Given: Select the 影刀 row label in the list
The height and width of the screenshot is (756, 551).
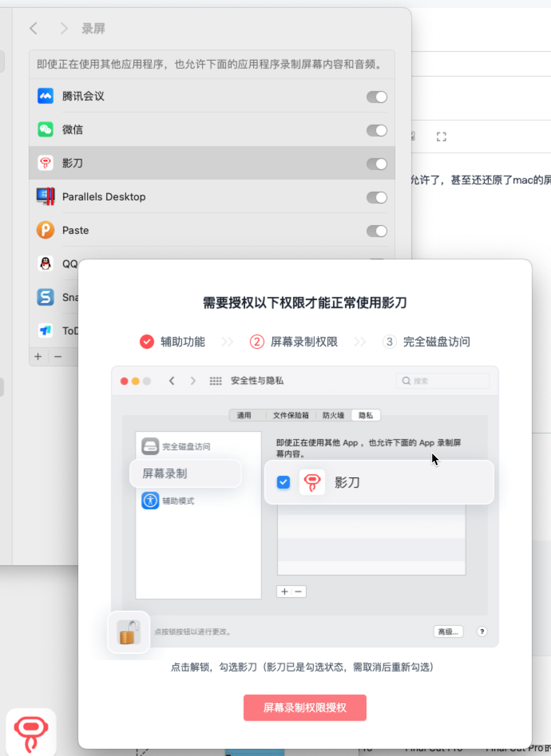Looking at the screenshot, I should pos(73,163).
